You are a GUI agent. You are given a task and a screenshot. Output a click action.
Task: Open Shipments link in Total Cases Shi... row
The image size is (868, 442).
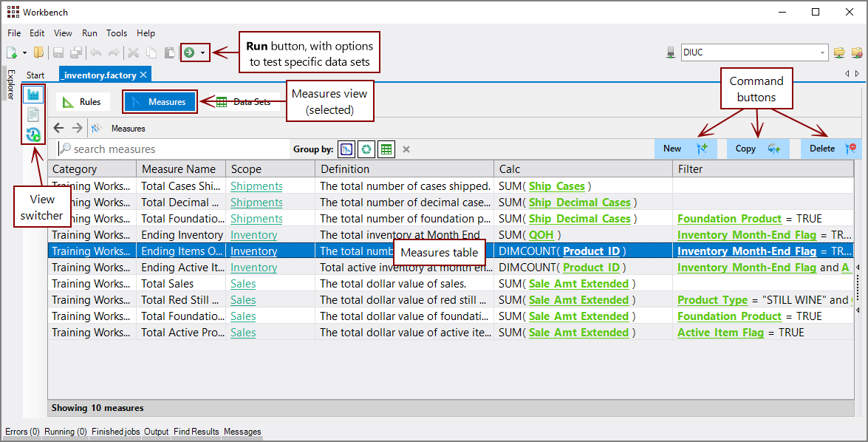[256, 186]
